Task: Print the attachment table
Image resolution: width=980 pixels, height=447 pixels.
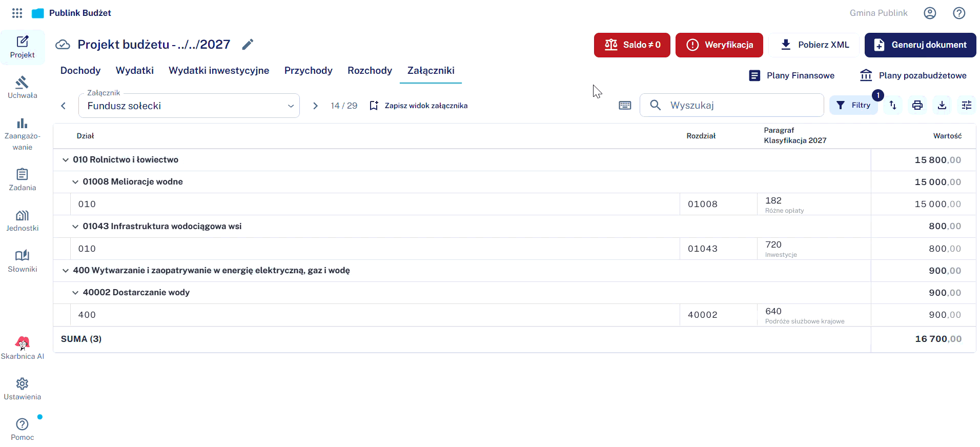Action: coord(917,105)
